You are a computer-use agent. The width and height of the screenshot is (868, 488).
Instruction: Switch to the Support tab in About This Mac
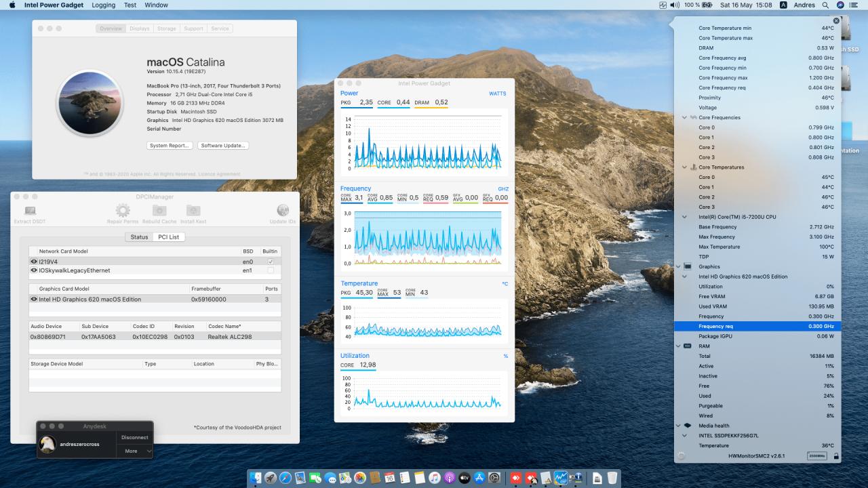click(x=193, y=28)
